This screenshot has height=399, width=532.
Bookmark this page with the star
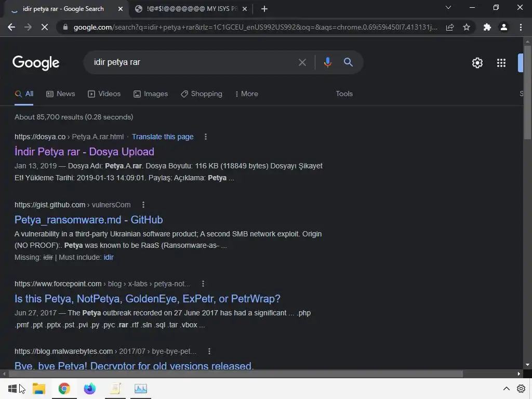tap(467, 27)
